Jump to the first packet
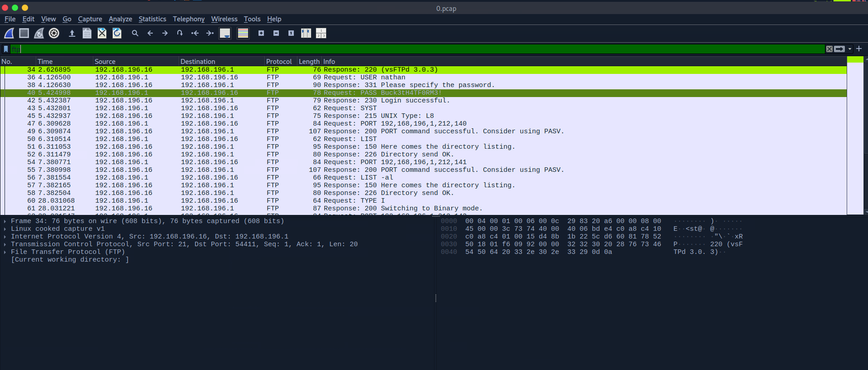 (x=195, y=33)
